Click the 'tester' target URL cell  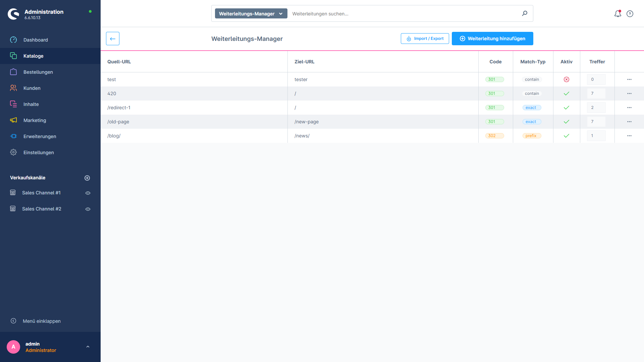[383, 79]
